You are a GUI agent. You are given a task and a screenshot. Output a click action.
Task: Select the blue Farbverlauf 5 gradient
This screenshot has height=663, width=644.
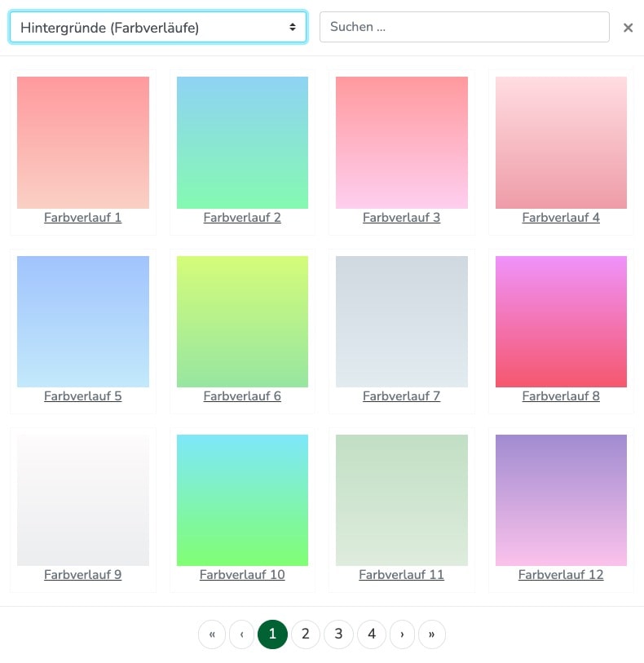(x=82, y=320)
